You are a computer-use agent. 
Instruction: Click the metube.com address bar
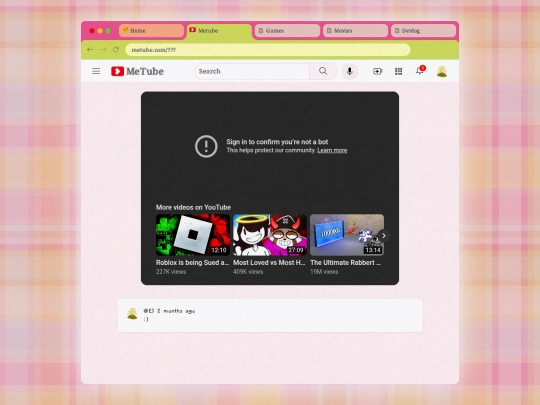[x=268, y=50]
